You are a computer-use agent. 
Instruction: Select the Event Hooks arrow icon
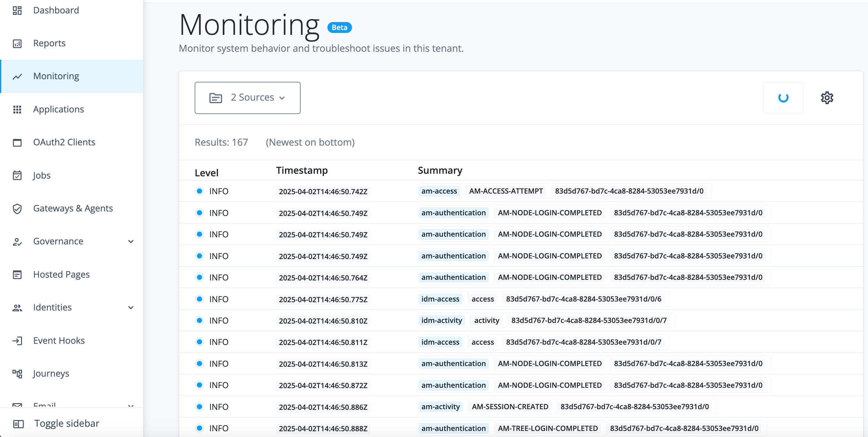(x=17, y=341)
